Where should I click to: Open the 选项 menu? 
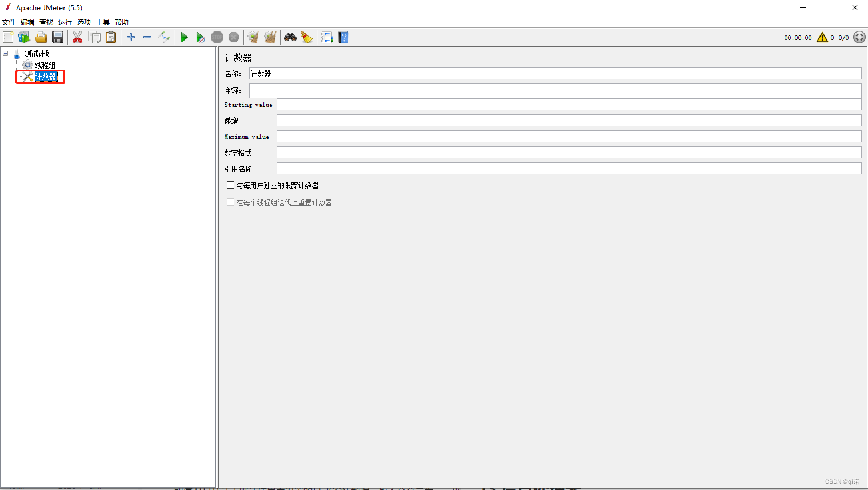(84, 22)
